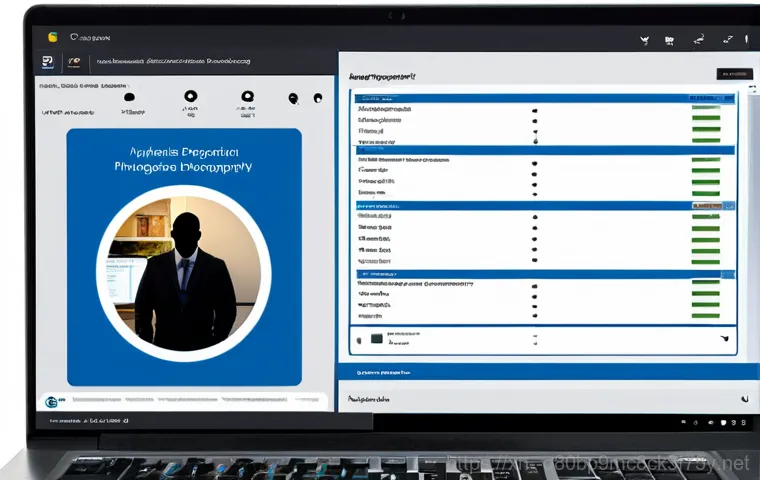Click the arrow icon ending the table footer row
The height and width of the screenshot is (480, 760).
click(725, 338)
